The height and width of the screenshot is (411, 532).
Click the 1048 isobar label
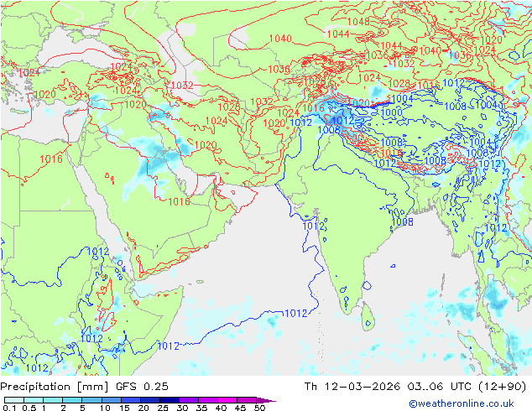(x=358, y=22)
